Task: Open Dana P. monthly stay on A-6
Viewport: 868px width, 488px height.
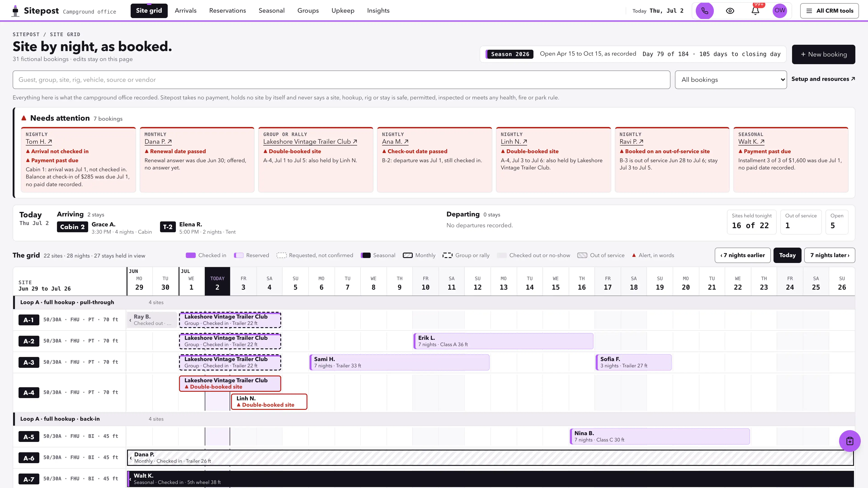Action: coord(490,458)
